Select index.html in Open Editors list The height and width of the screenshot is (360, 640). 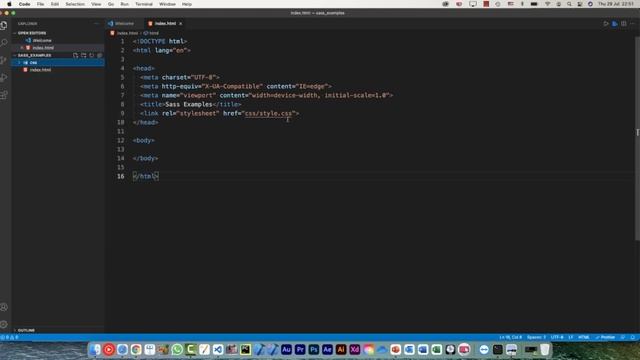point(43,48)
